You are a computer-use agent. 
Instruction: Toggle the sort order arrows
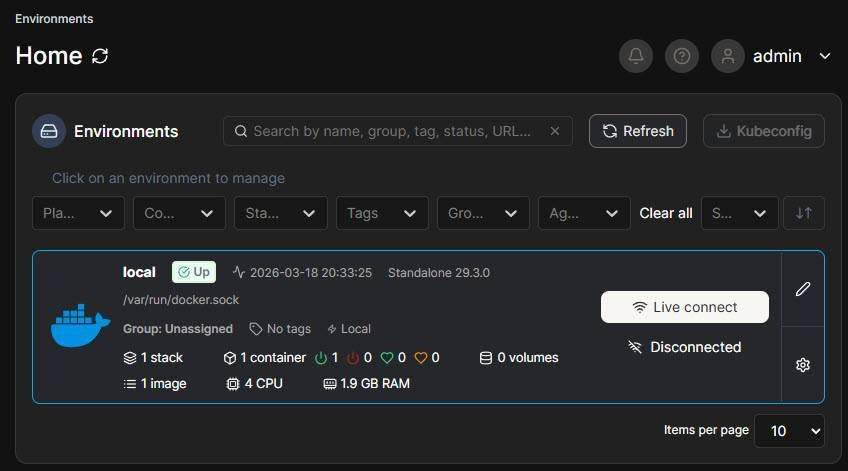pyautogui.click(x=804, y=213)
